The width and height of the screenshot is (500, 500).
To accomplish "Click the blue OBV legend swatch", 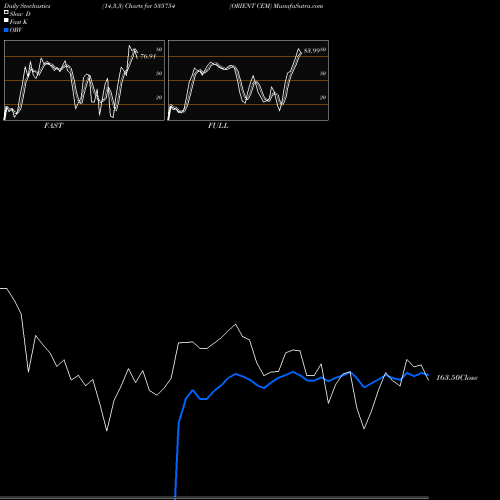I will point(6,30).
